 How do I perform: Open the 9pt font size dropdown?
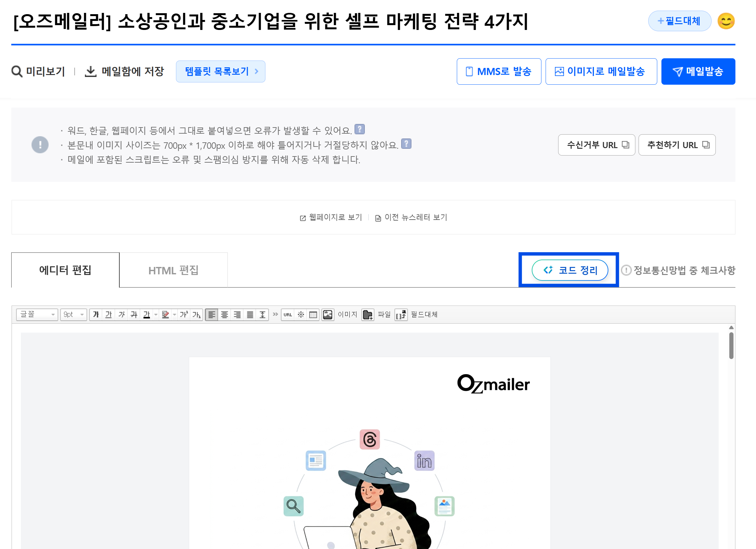(73, 314)
